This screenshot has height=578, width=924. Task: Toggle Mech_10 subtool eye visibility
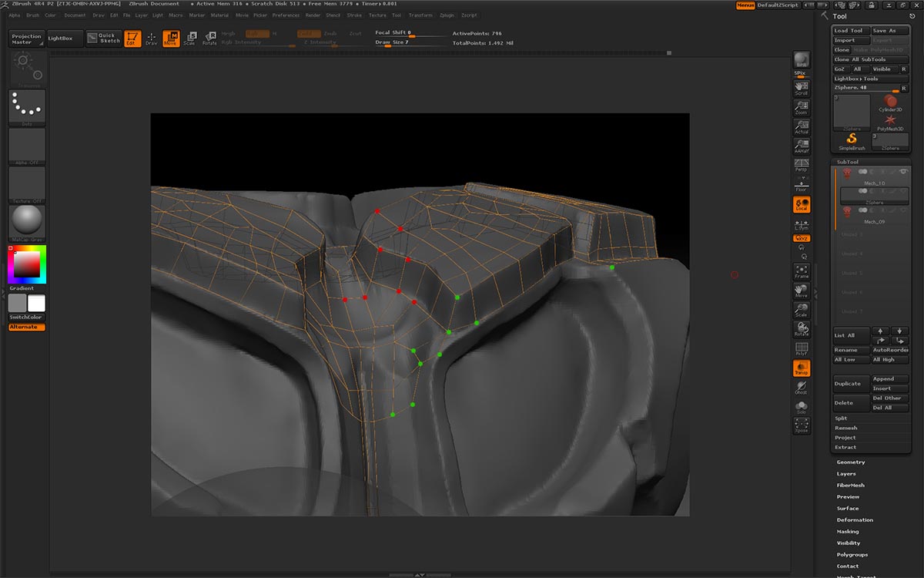pyautogui.click(x=903, y=171)
